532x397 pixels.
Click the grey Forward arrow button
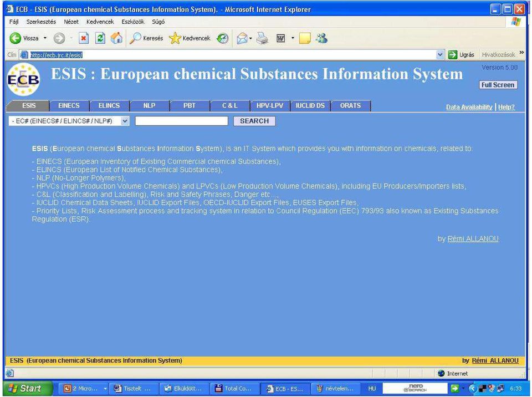point(59,38)
